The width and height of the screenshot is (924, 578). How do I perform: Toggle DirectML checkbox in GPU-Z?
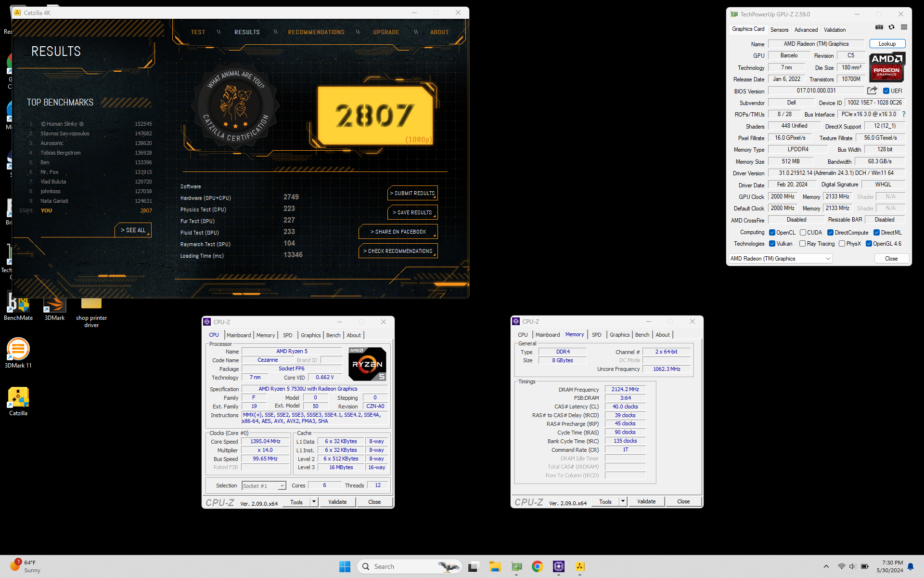click(x=876, y=233)
